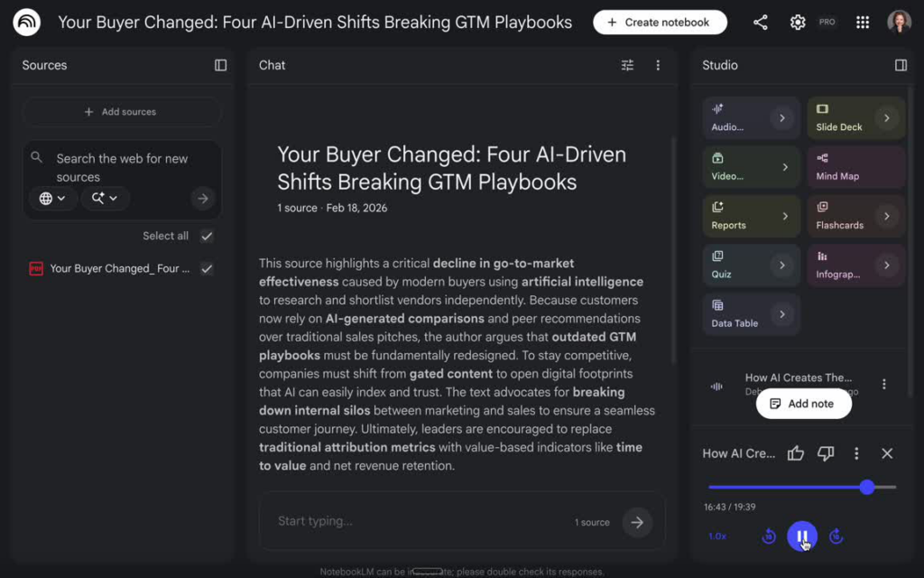Collapse the Sources panel
The width and height of the screenshot is (924, 578).
pos(220,65)
